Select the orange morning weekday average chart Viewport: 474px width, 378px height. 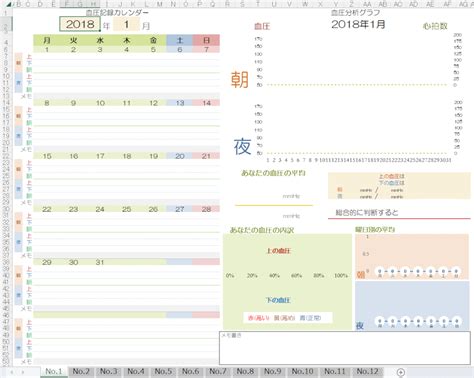(412, 257)
